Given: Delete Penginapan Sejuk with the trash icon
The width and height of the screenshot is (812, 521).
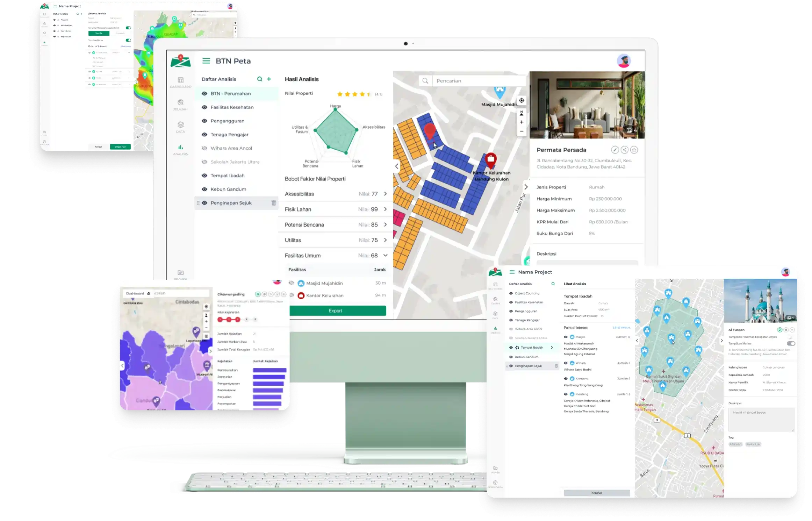Looking at the screenshot, I should click(x=274, y=203).
